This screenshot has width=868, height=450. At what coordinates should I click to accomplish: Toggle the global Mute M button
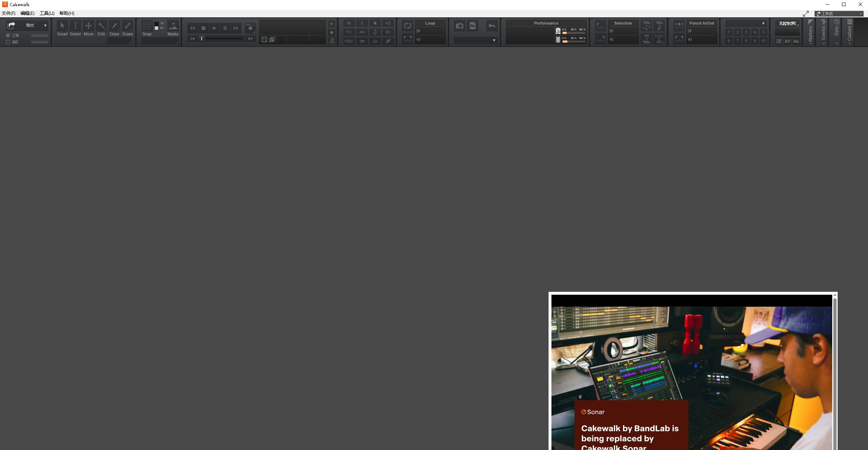[x=349, y=23]
